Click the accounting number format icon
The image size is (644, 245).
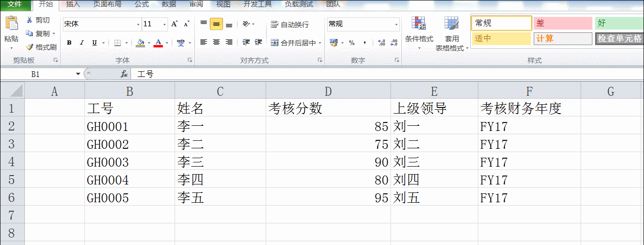pyautogui.click(x=334, y=43)
